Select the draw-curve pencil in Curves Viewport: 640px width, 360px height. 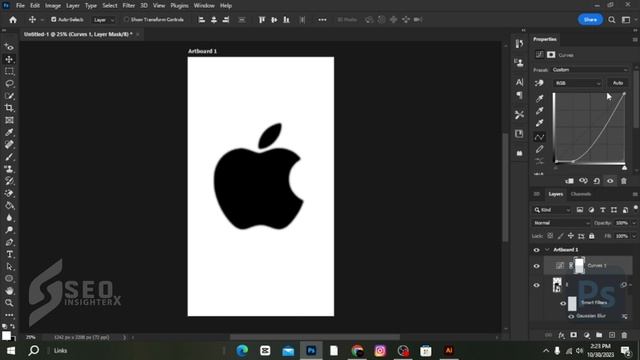540,149
